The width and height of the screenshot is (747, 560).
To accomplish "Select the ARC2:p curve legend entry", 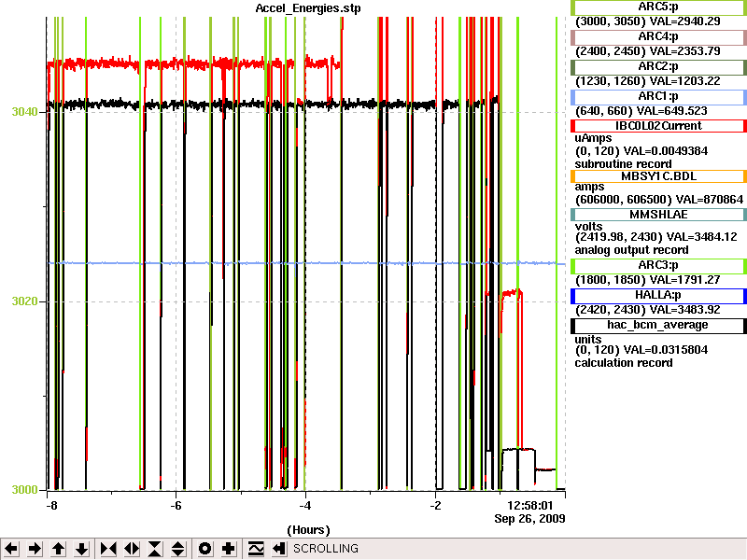I will click(658, 66).
